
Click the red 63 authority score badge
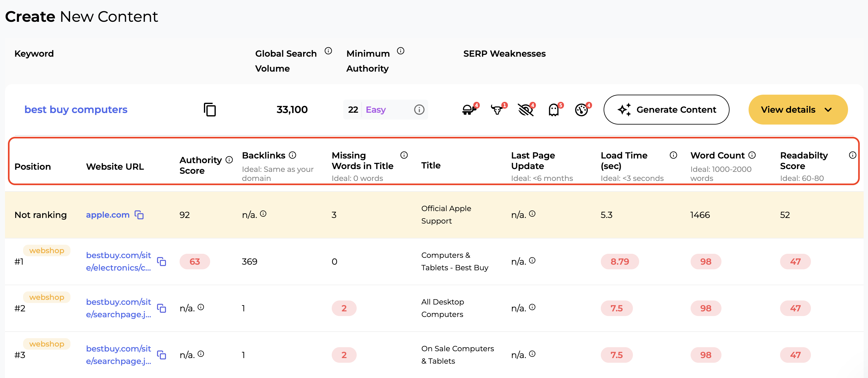pos(195,262)
